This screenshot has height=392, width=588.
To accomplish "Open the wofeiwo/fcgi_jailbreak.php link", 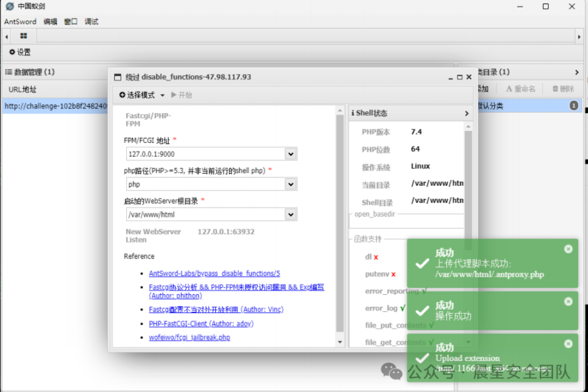I will pos(189,337).
